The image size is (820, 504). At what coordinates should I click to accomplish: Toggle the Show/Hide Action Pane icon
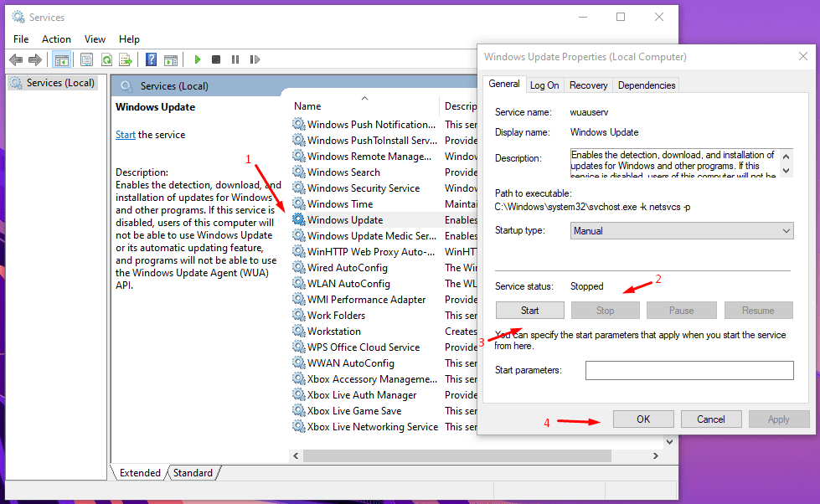[x=171, y=59]
